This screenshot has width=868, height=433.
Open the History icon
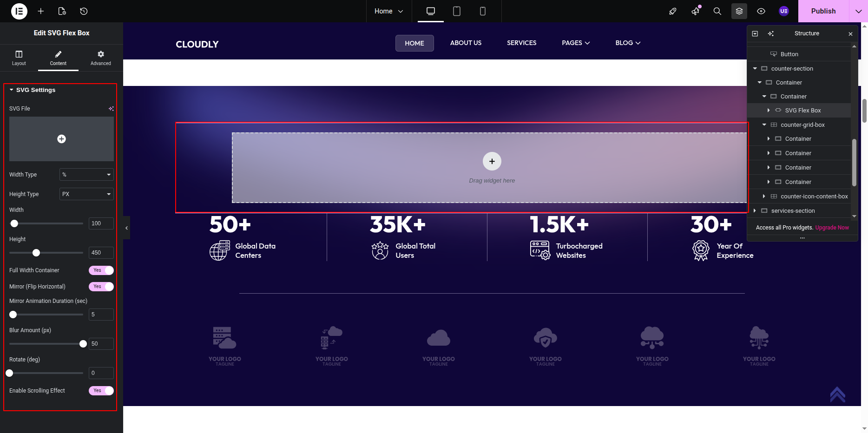pos(84,11)
